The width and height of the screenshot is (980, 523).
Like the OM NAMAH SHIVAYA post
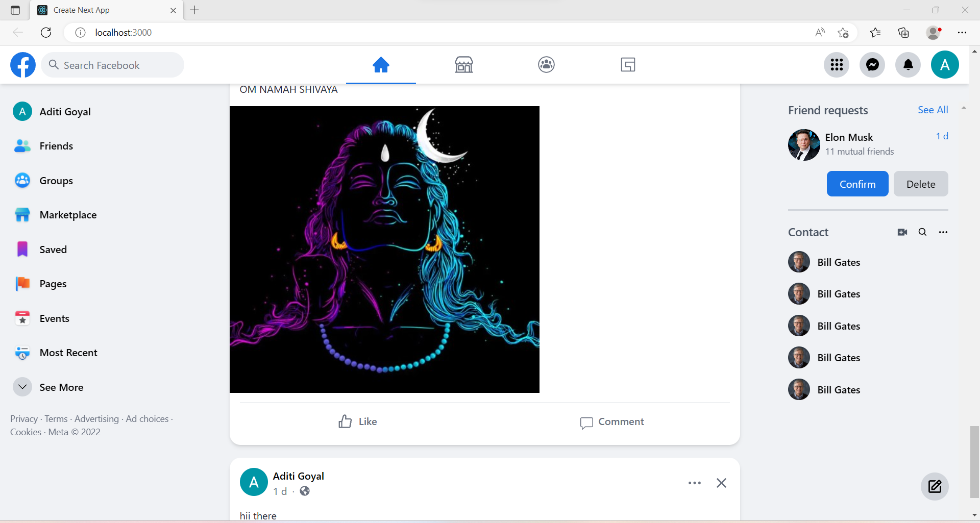357,421
